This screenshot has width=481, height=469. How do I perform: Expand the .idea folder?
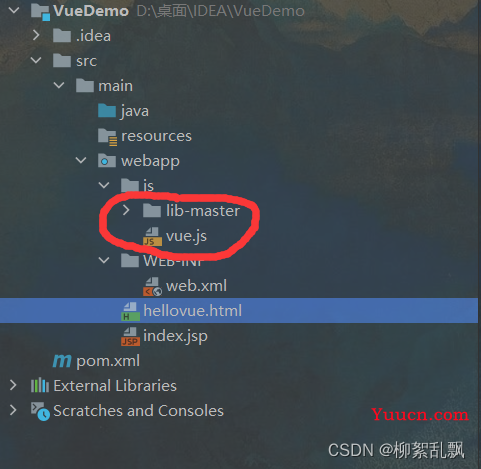tap(36, 35)
